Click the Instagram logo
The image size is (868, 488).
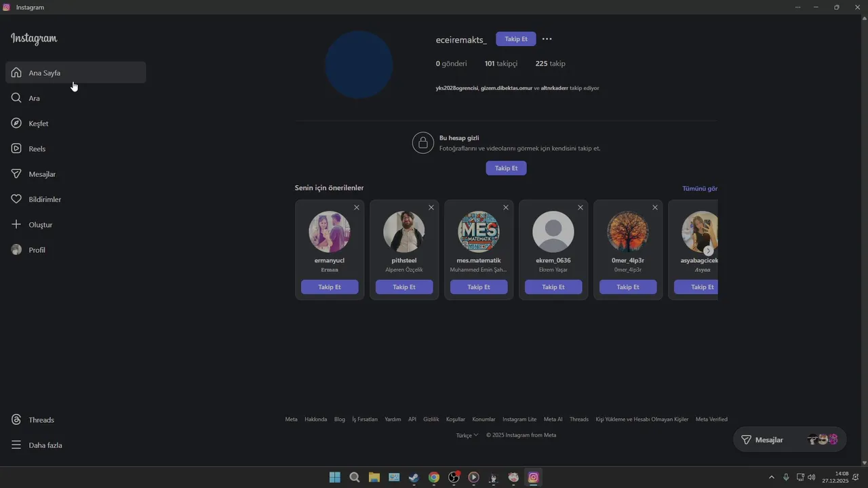(34, 39)
